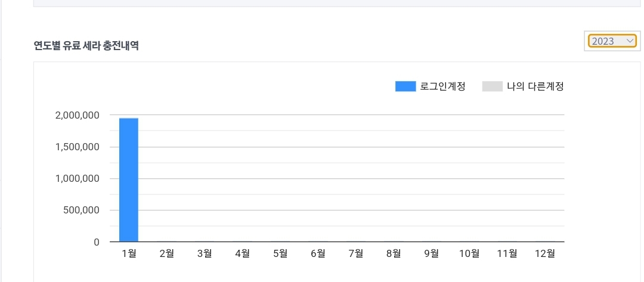Click the 3월 axis label
Screen dimensions: 644x282
(x=205, y=253)
